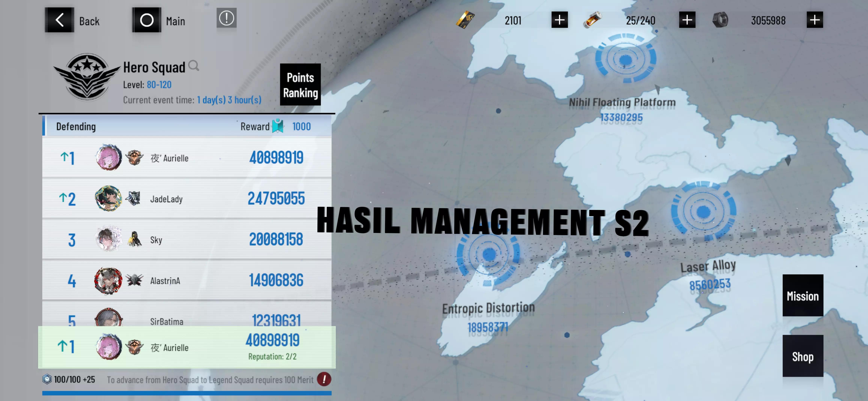Tap own avatar in highlighted green row
868x401 pixels.
coord(108,347)
